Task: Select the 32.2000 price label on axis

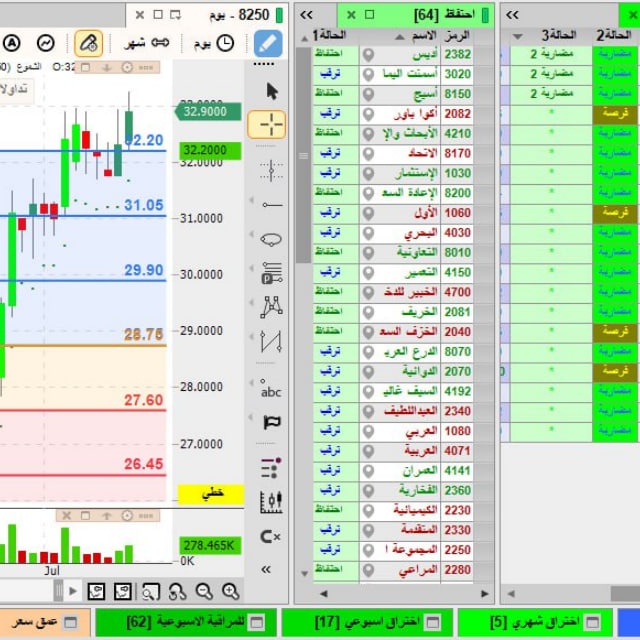Action: click(x=210, y=151)
